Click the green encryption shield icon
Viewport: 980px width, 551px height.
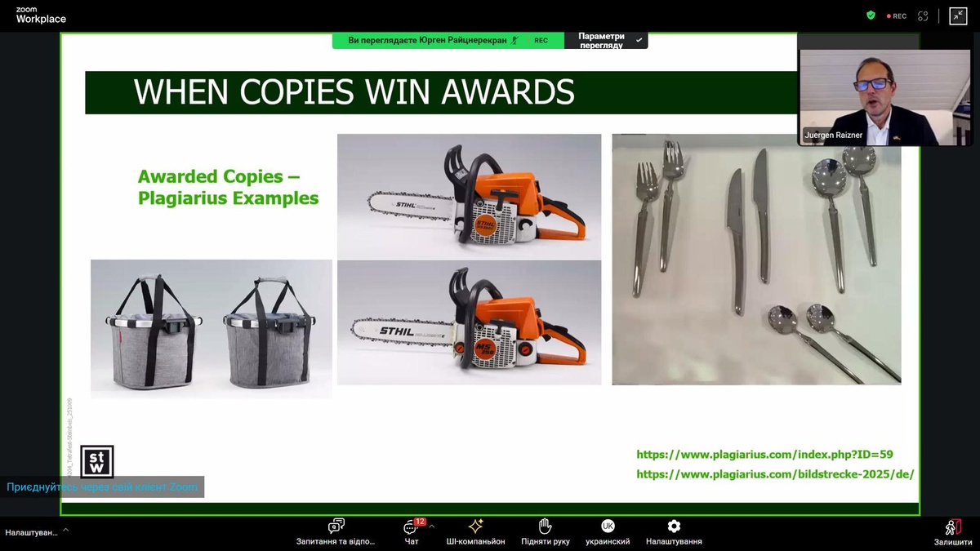pyautogui.click(x=871, y=16)
